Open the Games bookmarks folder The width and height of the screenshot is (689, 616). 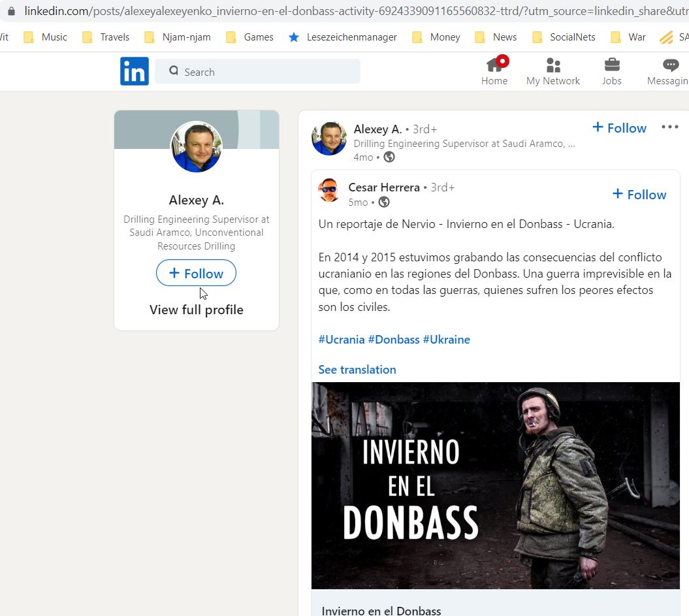coord(250,37)
